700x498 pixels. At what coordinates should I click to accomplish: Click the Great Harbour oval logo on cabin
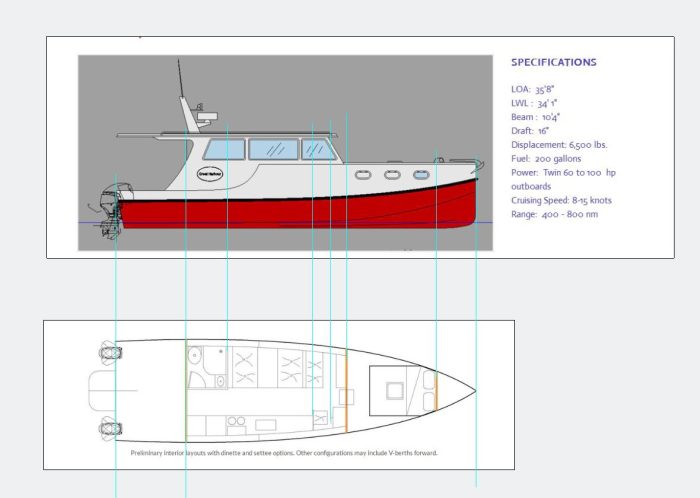(210, 174)
